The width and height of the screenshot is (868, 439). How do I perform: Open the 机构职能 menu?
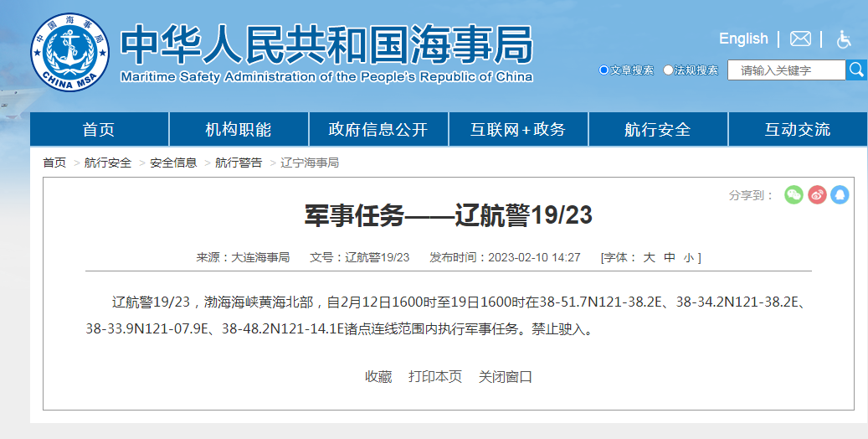click(239, 129)
